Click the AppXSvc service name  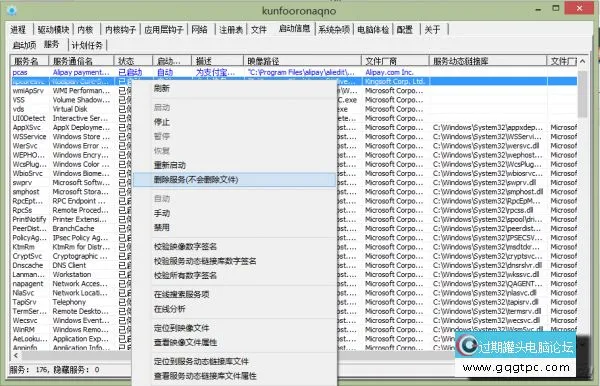(x=26, y=127)
